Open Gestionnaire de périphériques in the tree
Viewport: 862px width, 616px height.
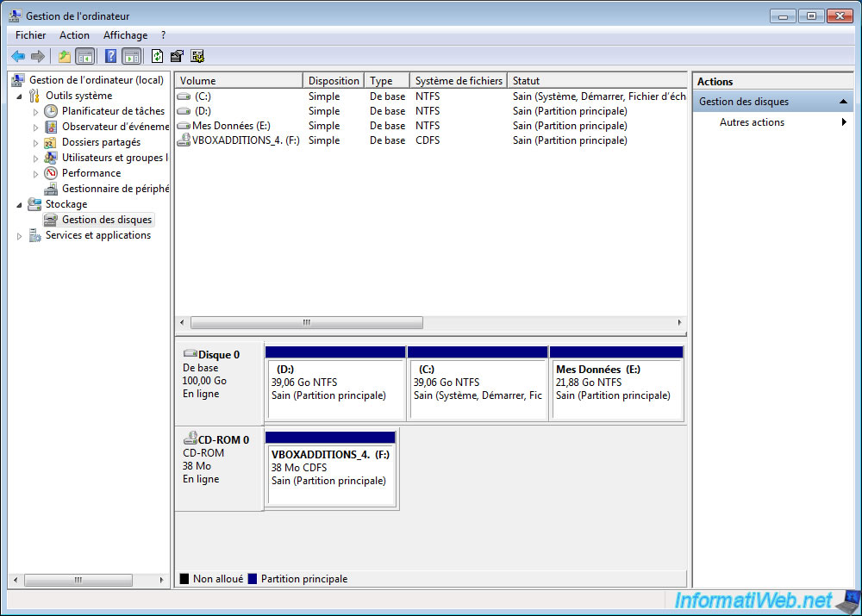[115, 189]
